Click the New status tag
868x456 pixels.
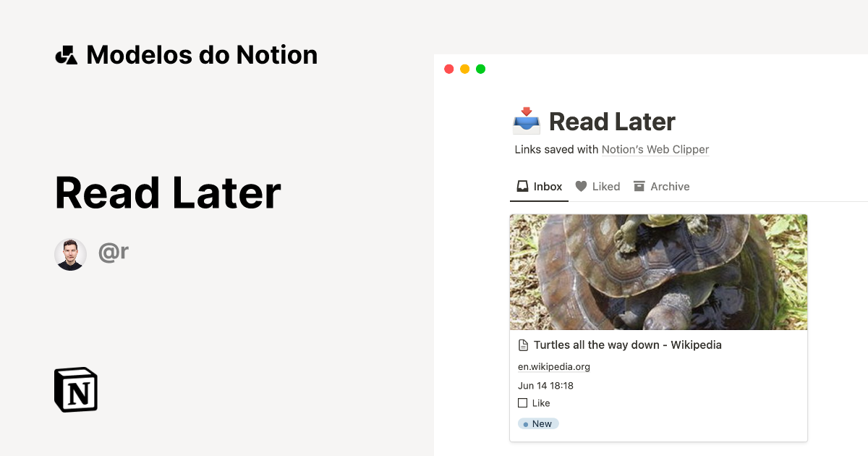[537, 423]
